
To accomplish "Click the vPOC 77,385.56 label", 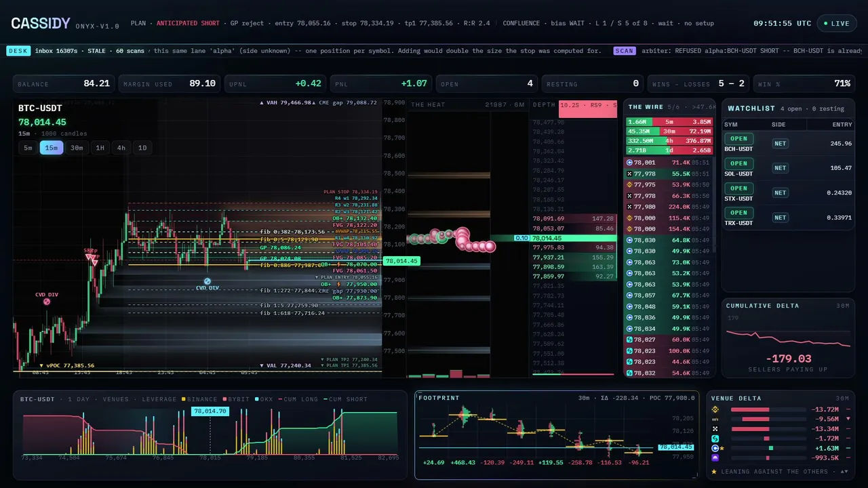I will point(66,365).
